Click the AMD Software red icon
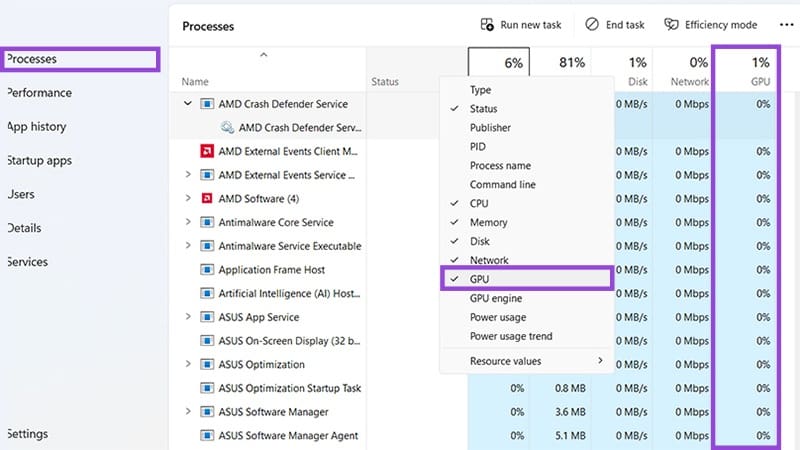 207,198
